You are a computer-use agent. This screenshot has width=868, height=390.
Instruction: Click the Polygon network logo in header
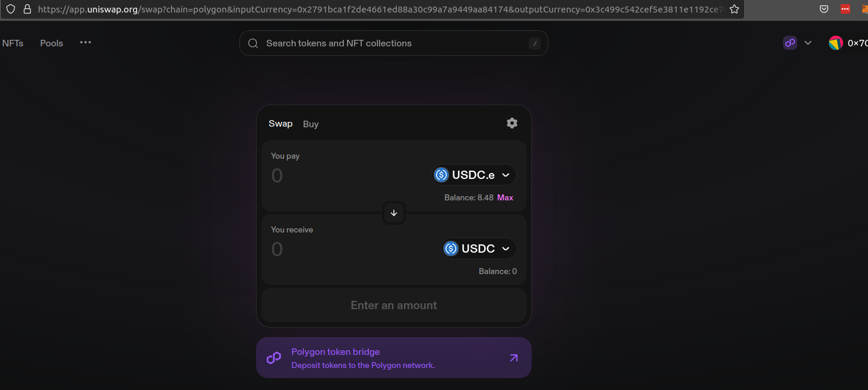(x=790, y=43)
